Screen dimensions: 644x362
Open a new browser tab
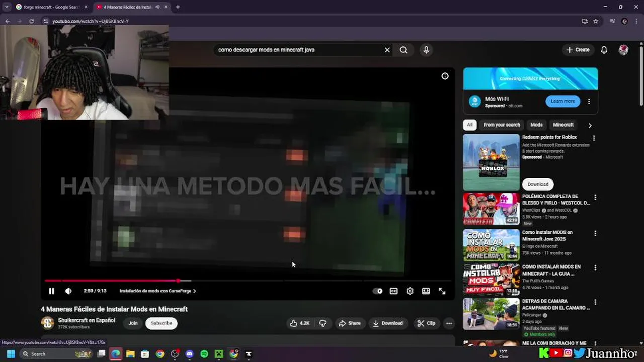(x=178, y=7)
